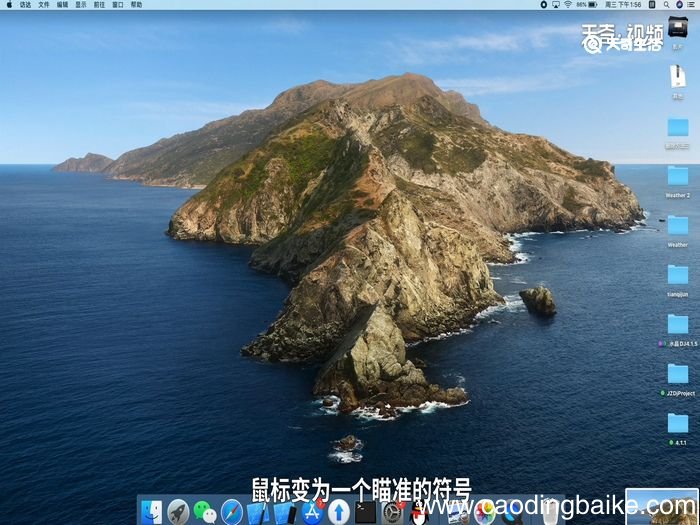Open the 文件 menu
Image resolution: width=700 pixels, height=525 pixels.
tap(44, 5)
